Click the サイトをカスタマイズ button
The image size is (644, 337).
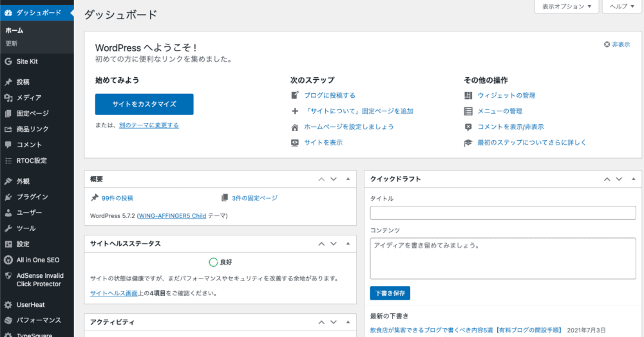[x=144, y=104]
